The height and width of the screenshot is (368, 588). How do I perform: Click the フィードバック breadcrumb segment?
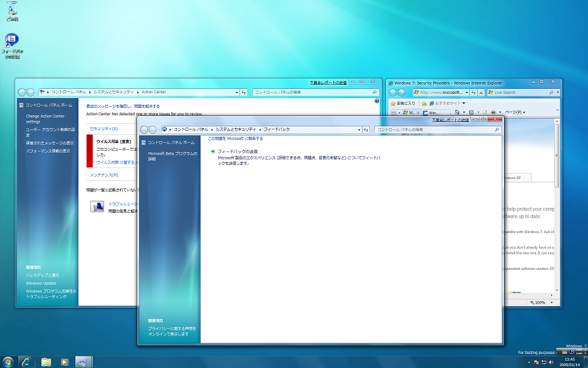[277, 129]
